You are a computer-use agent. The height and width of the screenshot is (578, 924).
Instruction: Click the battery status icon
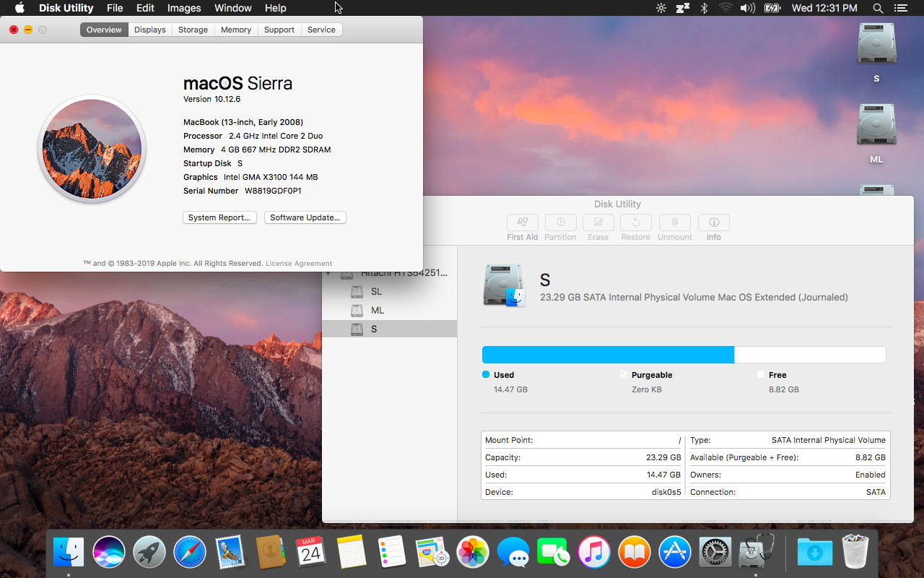(x=772, y=8)
